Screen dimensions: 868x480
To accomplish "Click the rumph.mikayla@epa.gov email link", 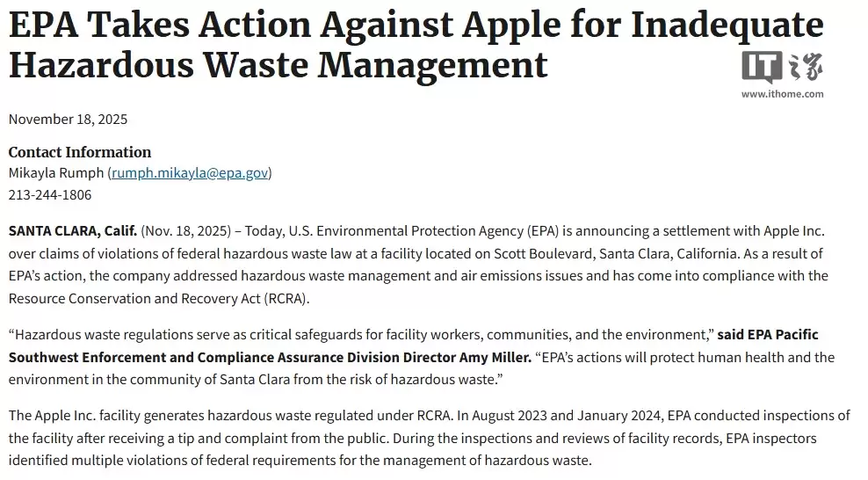I will pyautogui.click(x=188, y=173).
